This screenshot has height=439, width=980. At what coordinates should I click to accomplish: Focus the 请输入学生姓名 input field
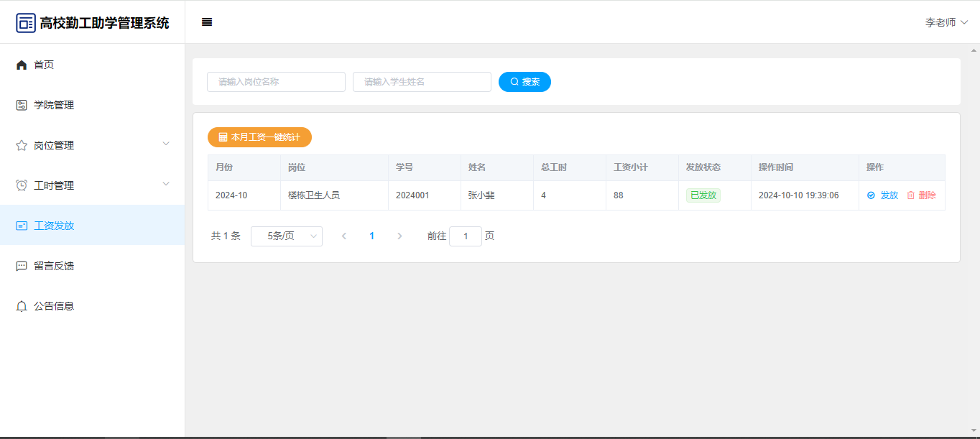click(422, 82)
